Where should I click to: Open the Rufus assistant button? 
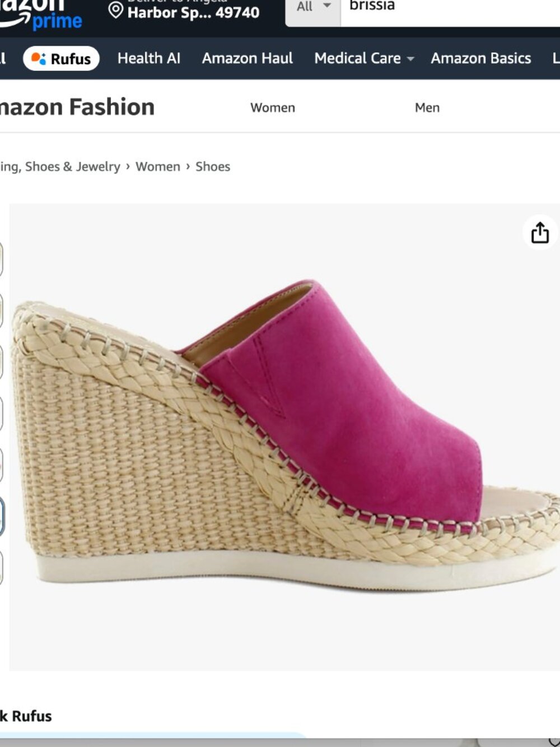click(x=61, y=58)
